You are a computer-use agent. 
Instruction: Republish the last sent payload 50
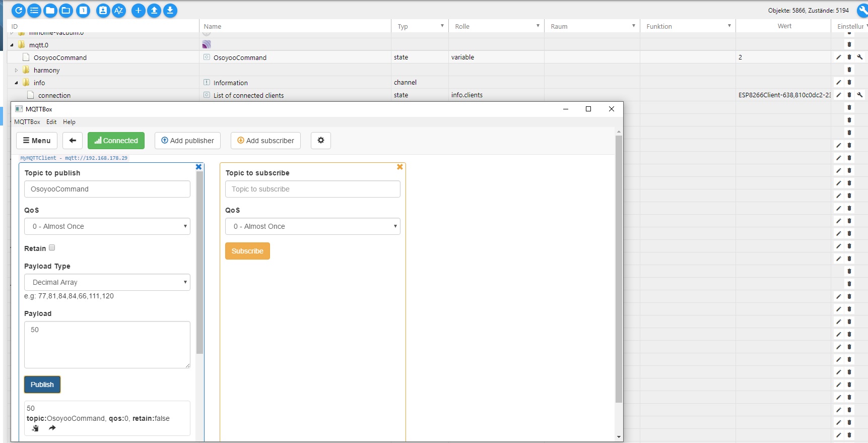point(52,428)
